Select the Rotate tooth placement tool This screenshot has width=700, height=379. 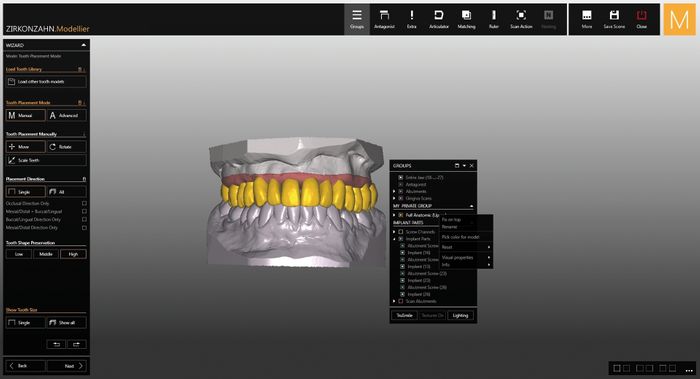[67, 147]
